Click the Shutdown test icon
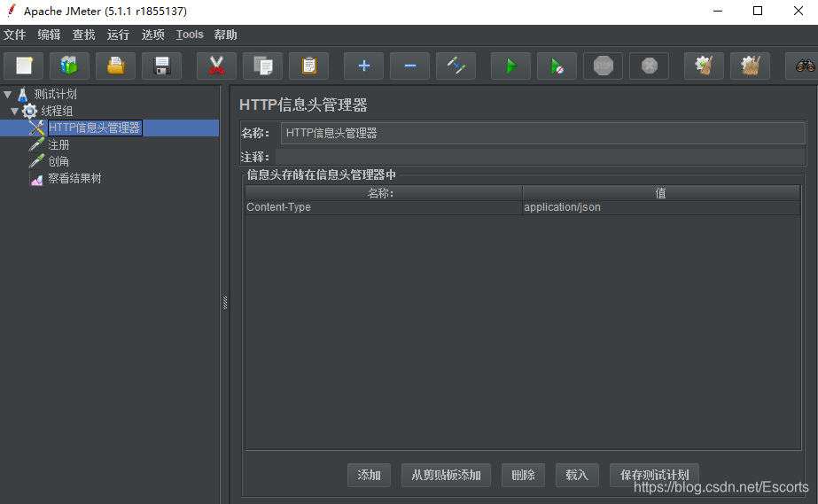 pos(649,66)
